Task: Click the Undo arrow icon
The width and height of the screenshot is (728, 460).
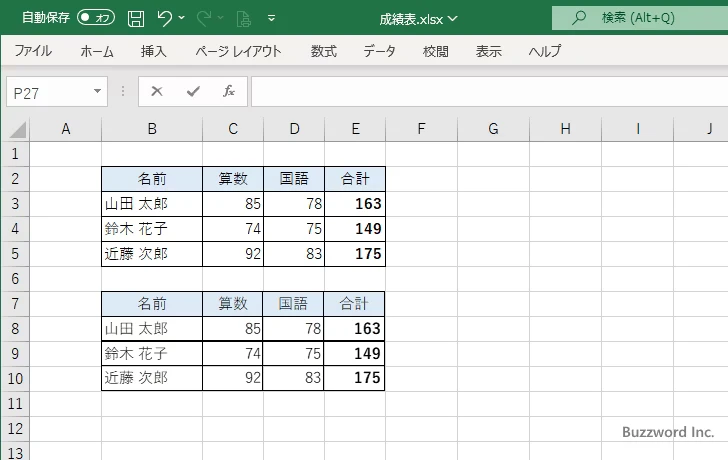Action: pyautogui.click(x=165, y=18)
